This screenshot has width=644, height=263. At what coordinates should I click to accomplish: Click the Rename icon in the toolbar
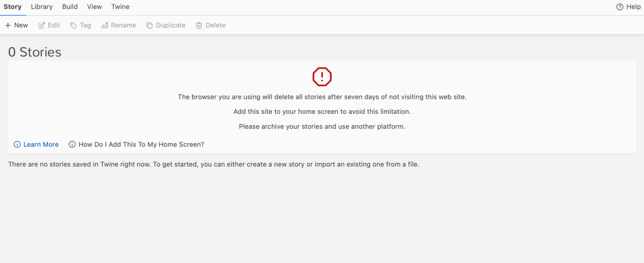pyautogui.click(x=105, y=25)
